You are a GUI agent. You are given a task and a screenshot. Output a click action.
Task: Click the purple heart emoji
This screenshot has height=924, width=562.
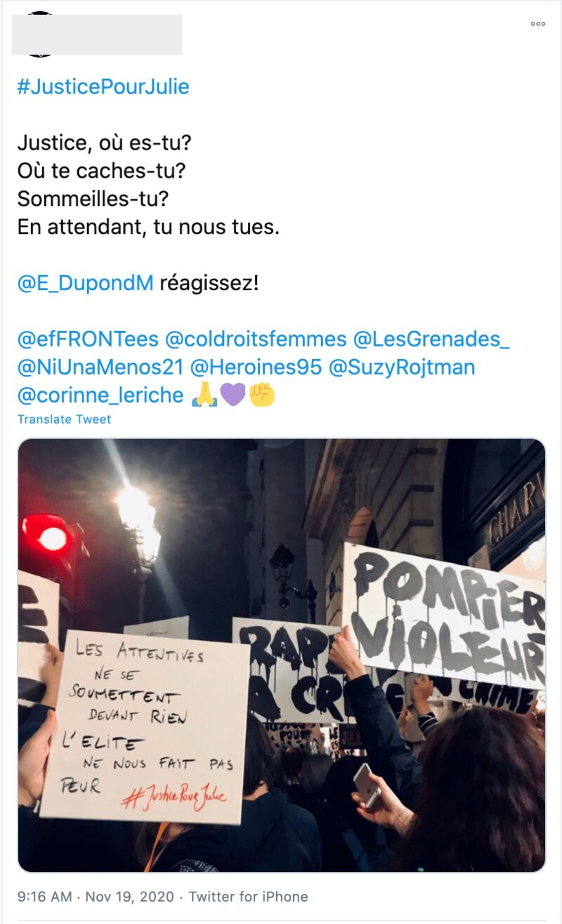(233, 395)
